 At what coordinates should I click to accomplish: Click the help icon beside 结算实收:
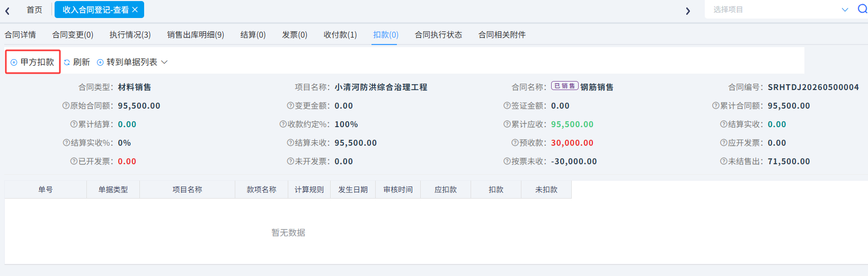coord(724,124)
